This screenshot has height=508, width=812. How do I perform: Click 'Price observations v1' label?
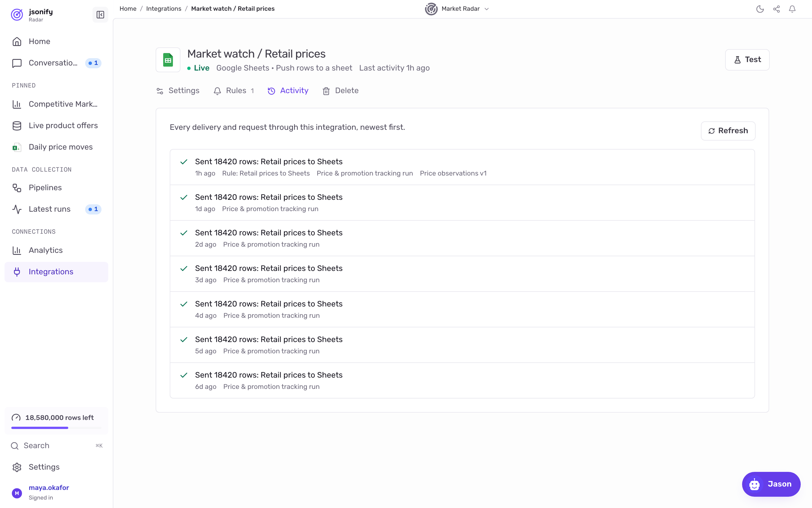[453, 173]
